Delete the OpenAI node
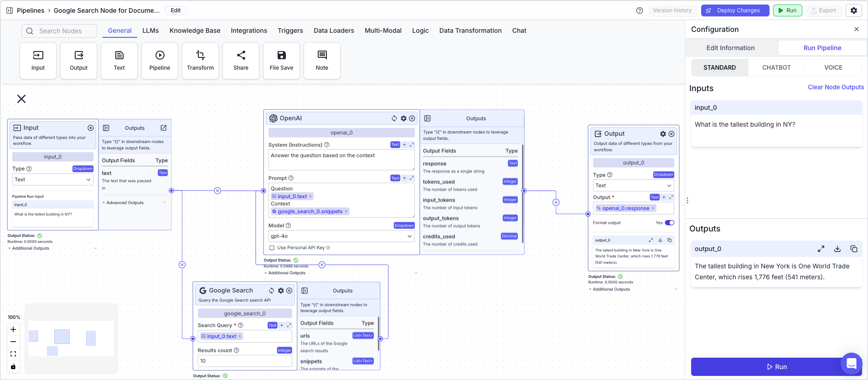 pyautogui.click(x=412, y=118)
